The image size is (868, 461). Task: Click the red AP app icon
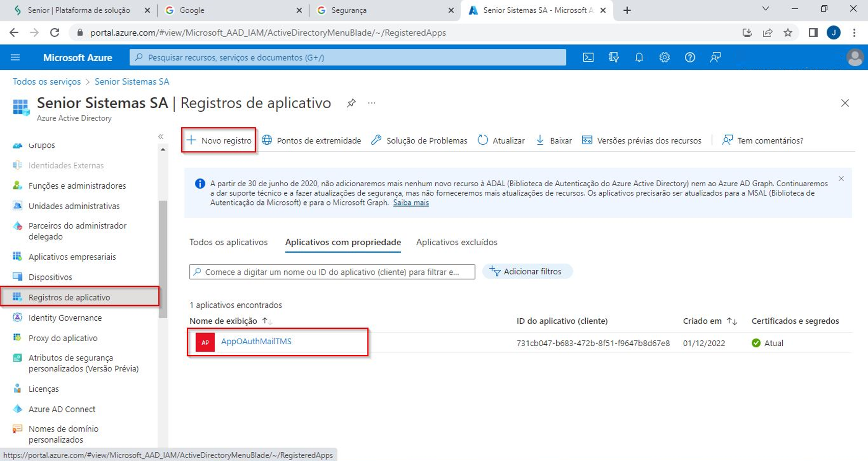[205, 342]
